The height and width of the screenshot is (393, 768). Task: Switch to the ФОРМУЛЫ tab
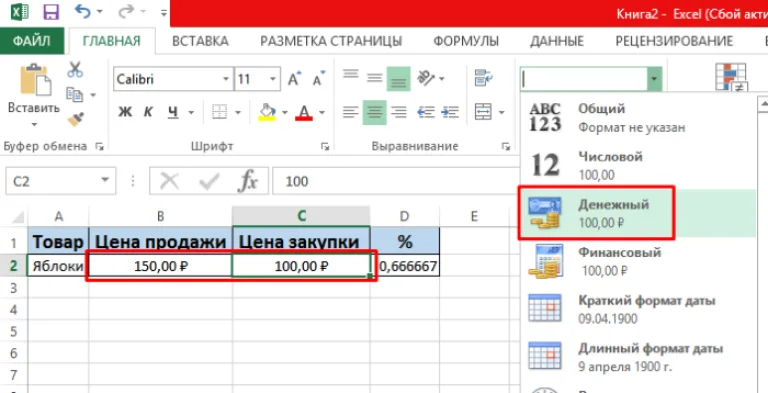point(466,41)
